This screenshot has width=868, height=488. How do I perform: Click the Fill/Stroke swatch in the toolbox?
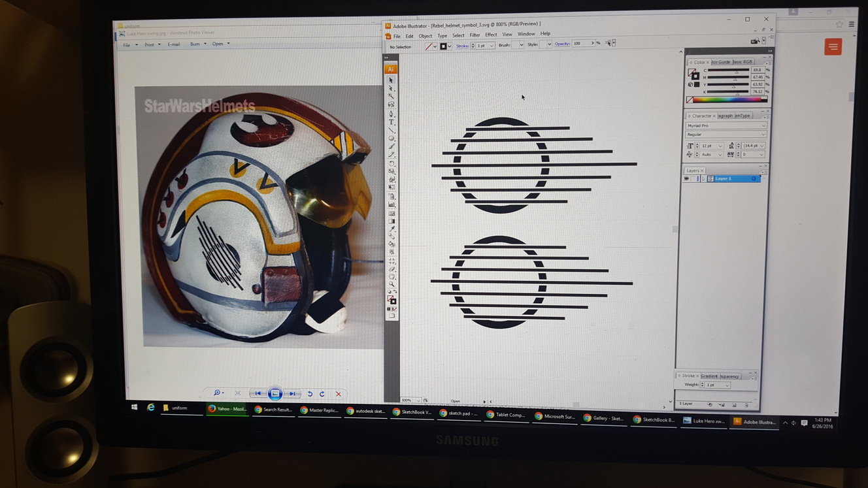[392, 299]
